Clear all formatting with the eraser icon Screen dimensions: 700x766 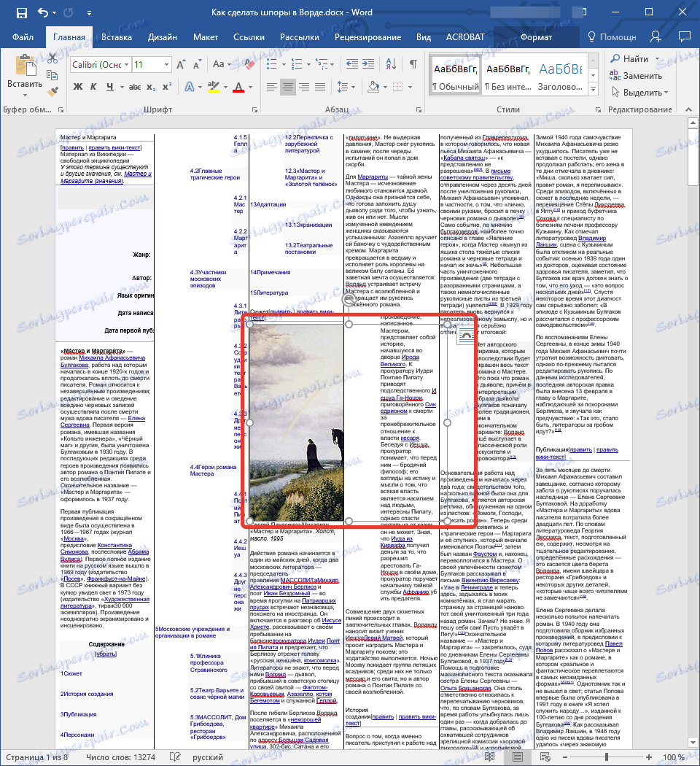[249, 64]
